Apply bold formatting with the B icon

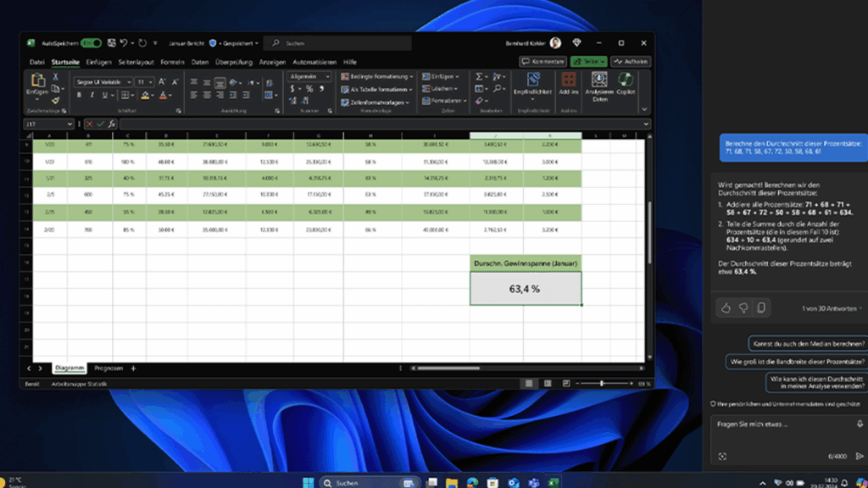point(80,96)
